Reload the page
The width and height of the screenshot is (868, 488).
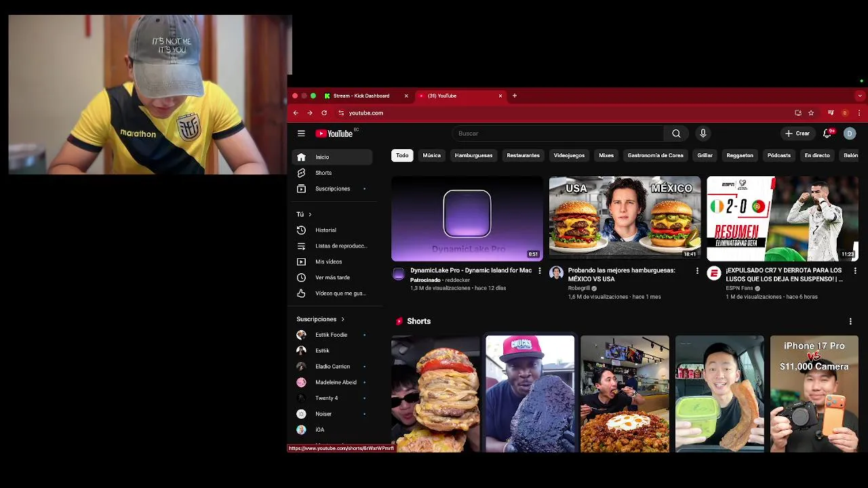coord(324,113)
